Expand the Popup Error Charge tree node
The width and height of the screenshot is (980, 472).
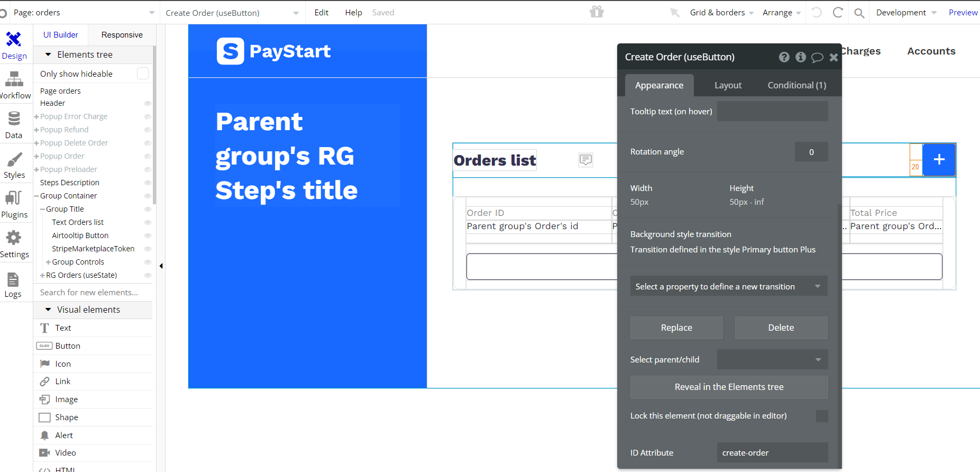pyautogui.click(x=36, y=117)
